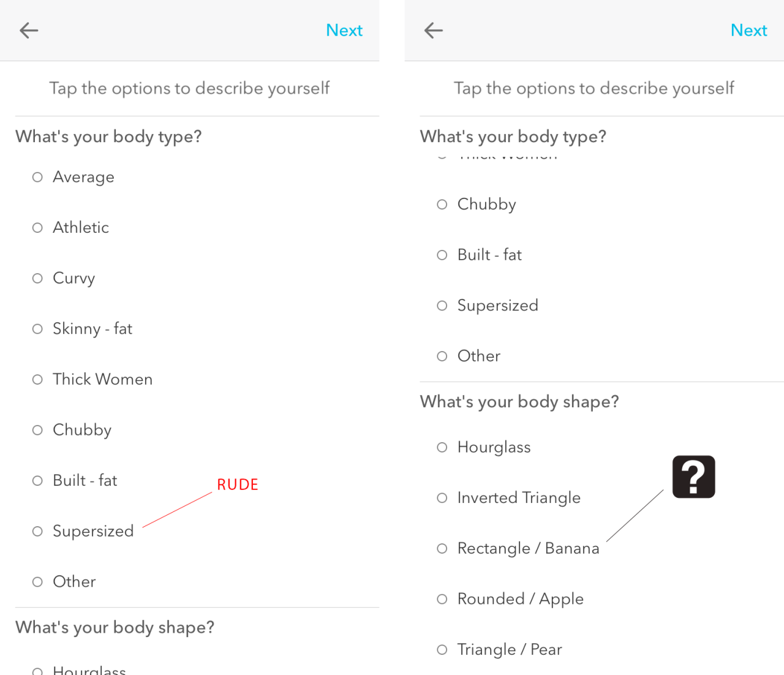
Task: Choose the Triangle / Pear shape
Action: coord(442,649)
